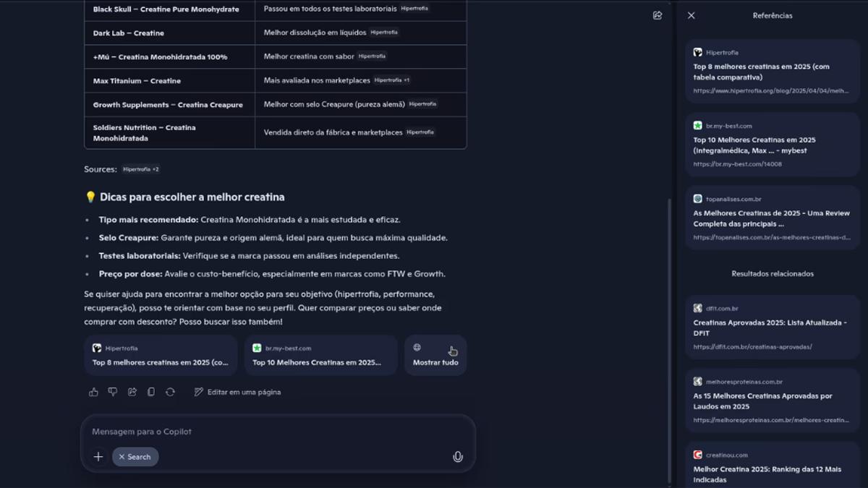The image size is (868, 488).
Task: Click Tipo mais recomendado bullet text
Action: [x=250, y=220]
